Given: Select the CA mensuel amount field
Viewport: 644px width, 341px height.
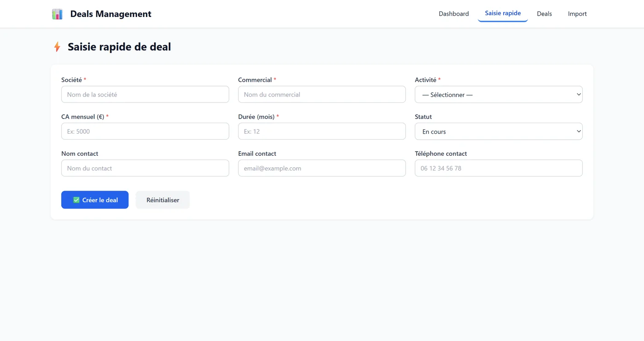Looking at the screenshot, I should pos(145,131).
